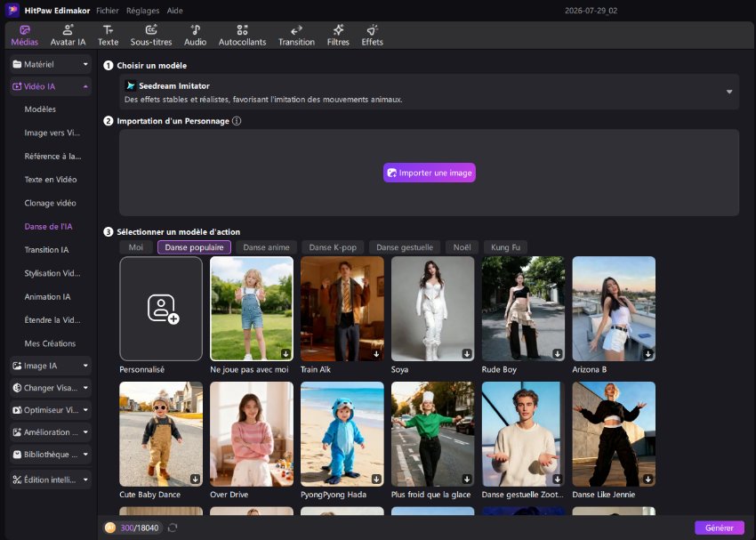Open Mes Créations in sidebar
The width and height of the screenshot is (756, 540).
(50, 343)
